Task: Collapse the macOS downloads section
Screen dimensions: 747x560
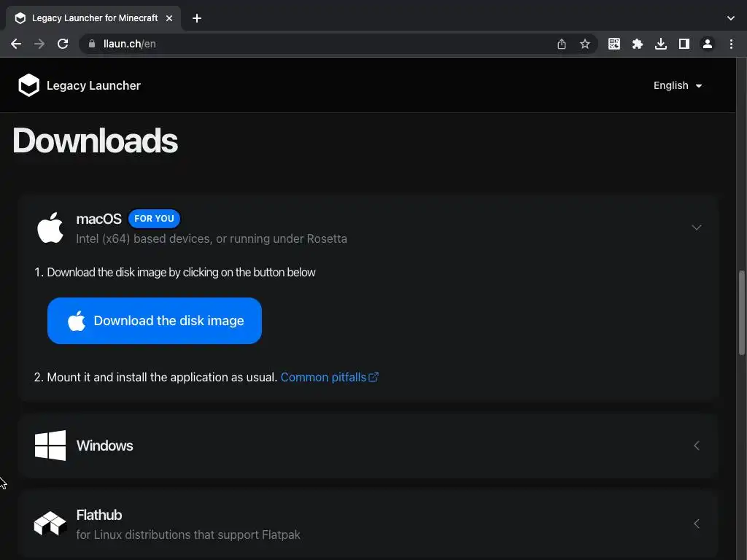Action: pyautogui.click(x=697, y=227)
